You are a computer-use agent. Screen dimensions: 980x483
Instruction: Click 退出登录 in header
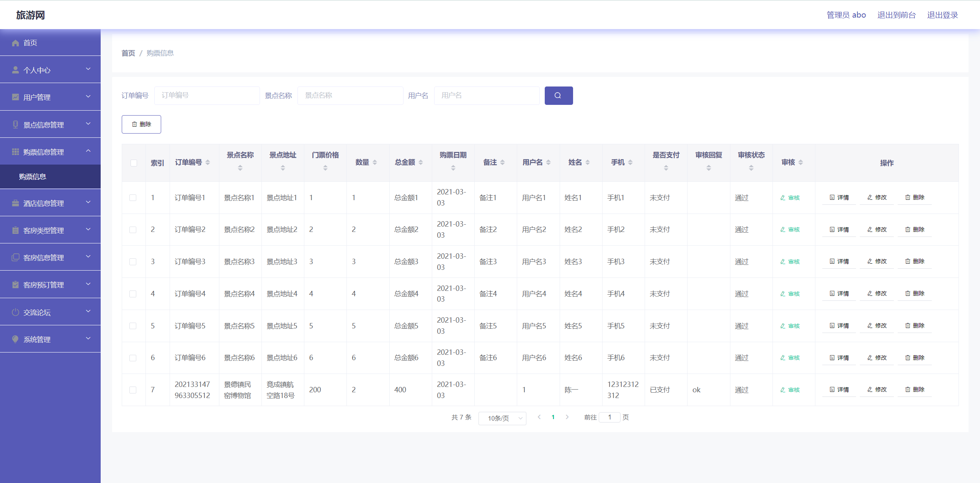(942, 15)
